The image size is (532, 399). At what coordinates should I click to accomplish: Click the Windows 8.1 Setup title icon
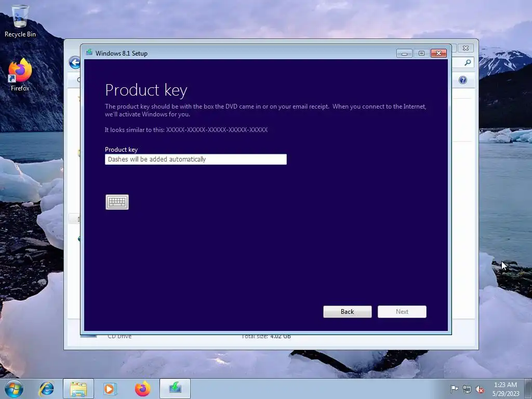pyautogui.click(x=89, y=52)
